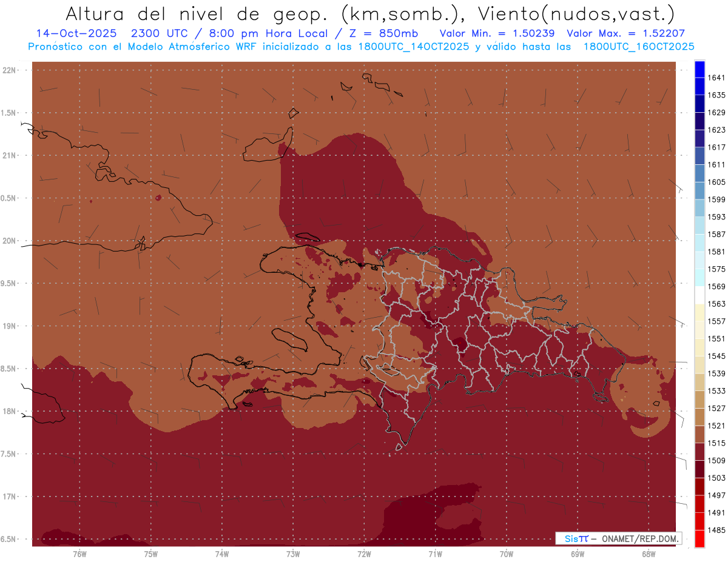Click the 74W longitude label
This screenshot has height=562, width=728.
click(x=222, y=554)
